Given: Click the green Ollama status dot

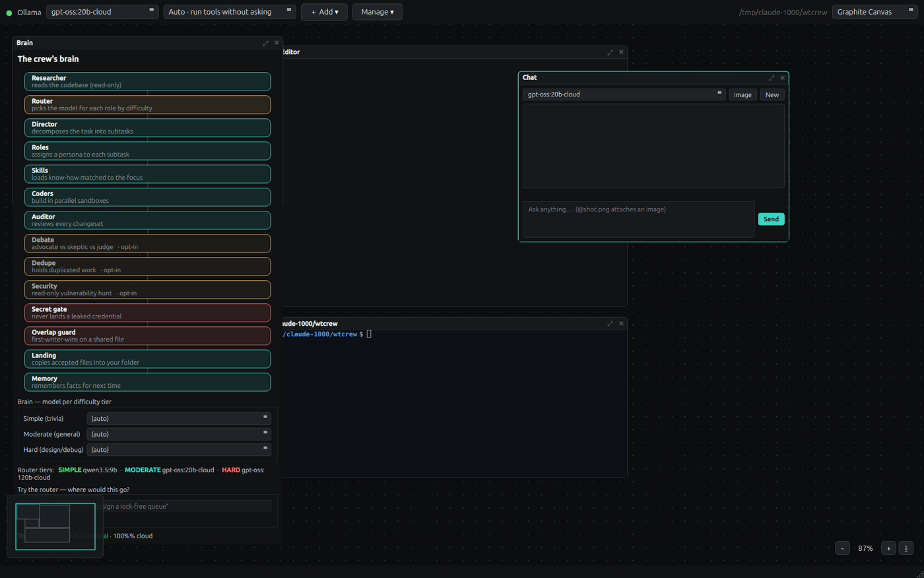Looking at the screenshot, I should click(x=9, y=13).
